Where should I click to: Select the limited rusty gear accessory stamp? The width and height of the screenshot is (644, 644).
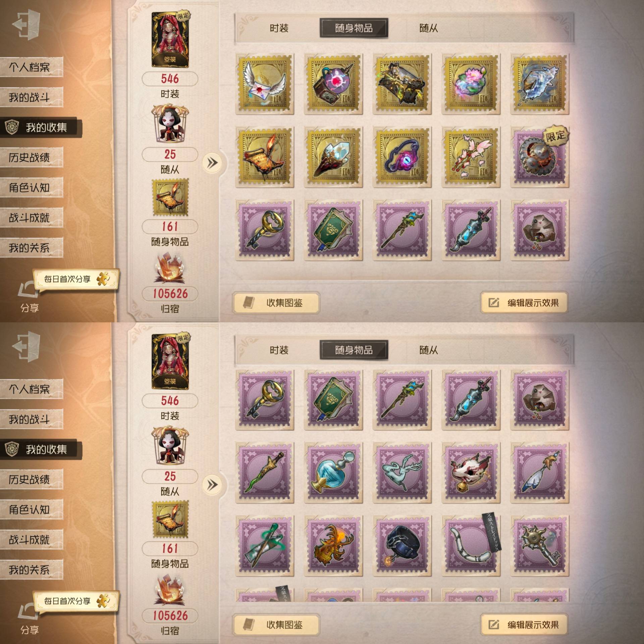click(540, 157)
